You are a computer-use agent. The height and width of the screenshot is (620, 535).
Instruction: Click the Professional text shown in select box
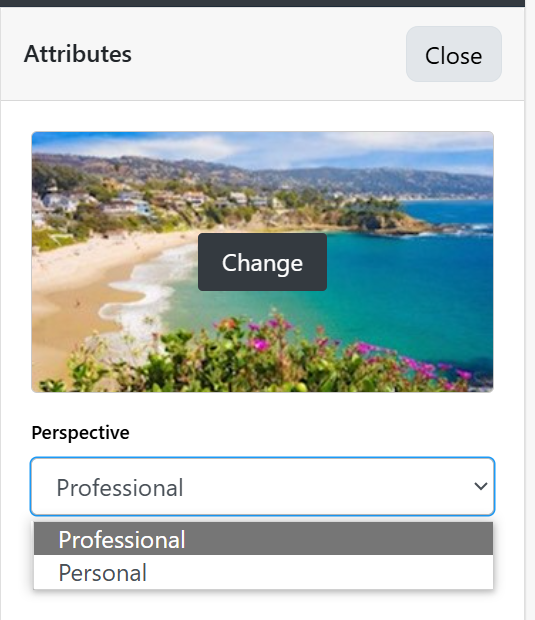(120, 488)
